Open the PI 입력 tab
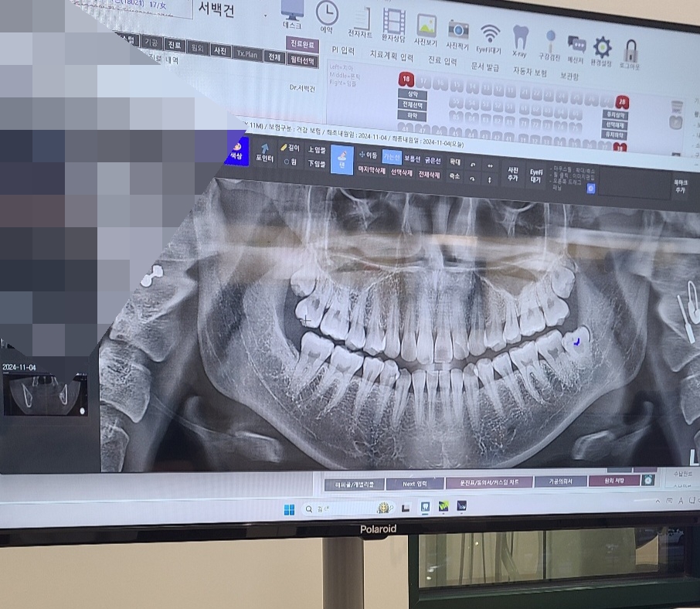 click(x=343, y=50)
